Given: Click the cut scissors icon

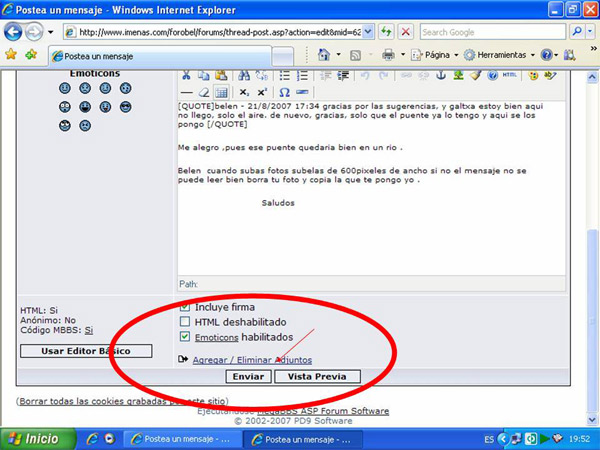Looking at the screenshot, I should (x=185, y=75).
